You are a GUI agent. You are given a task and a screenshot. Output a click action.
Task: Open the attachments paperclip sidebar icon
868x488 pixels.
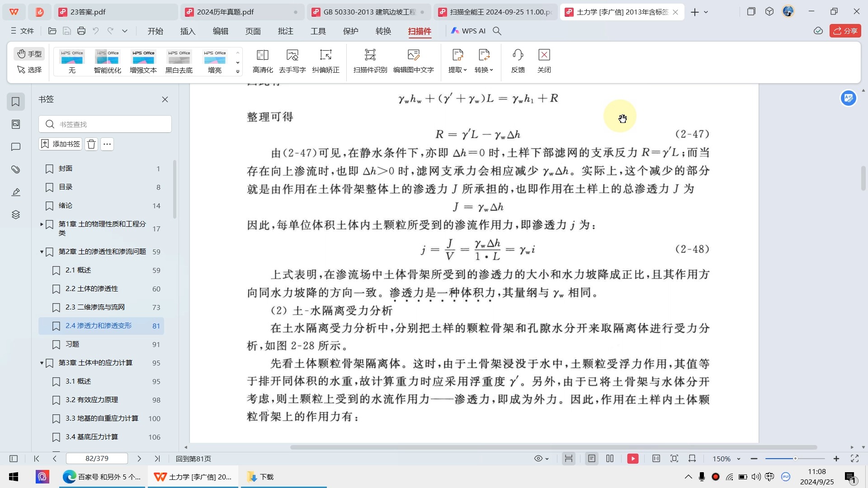click(16, 169)
